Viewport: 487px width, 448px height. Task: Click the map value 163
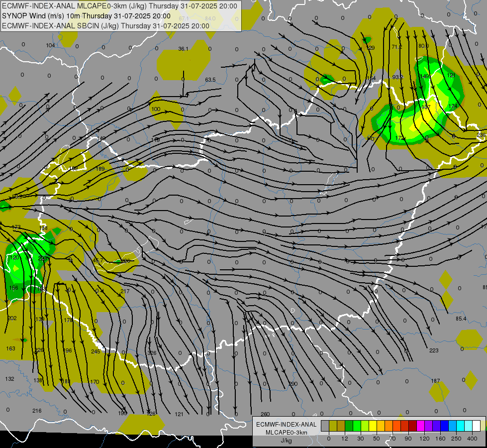pos(10,348)
